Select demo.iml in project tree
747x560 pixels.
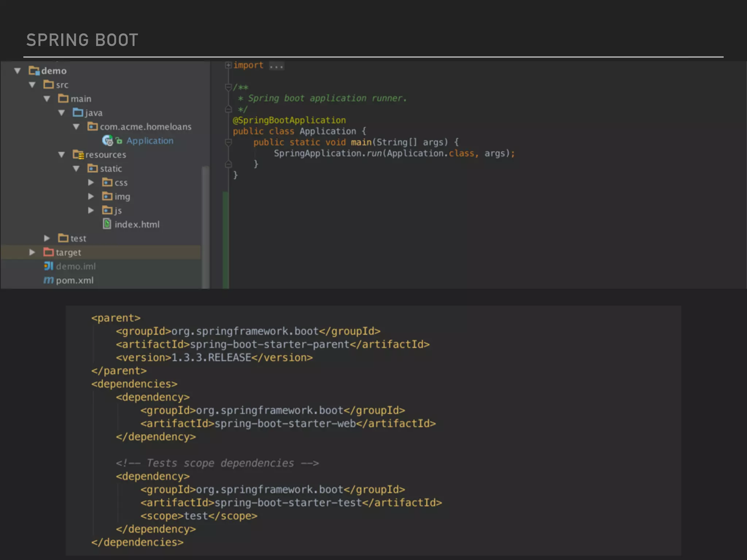click(76, 267)
